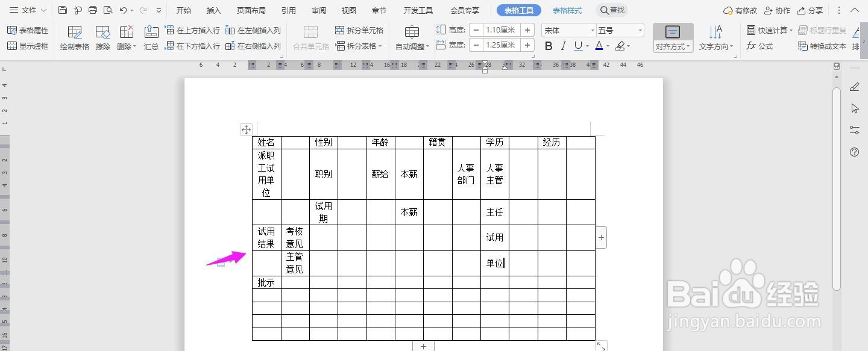Increase row height with plus button
The width and height of the screenshot is (868, 351).
click(527, 30)
